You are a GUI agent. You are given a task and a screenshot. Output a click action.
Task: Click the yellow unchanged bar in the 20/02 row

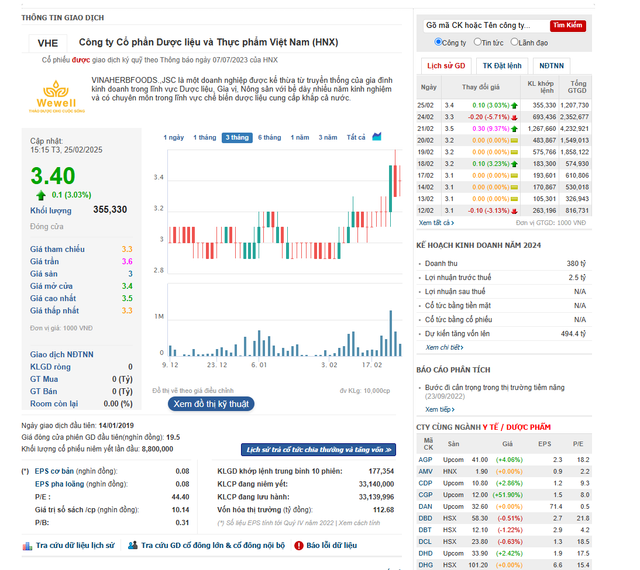514,140
